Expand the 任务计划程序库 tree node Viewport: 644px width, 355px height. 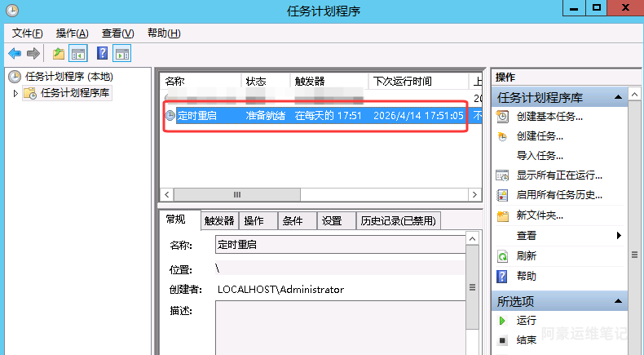[x=15, y=93]
